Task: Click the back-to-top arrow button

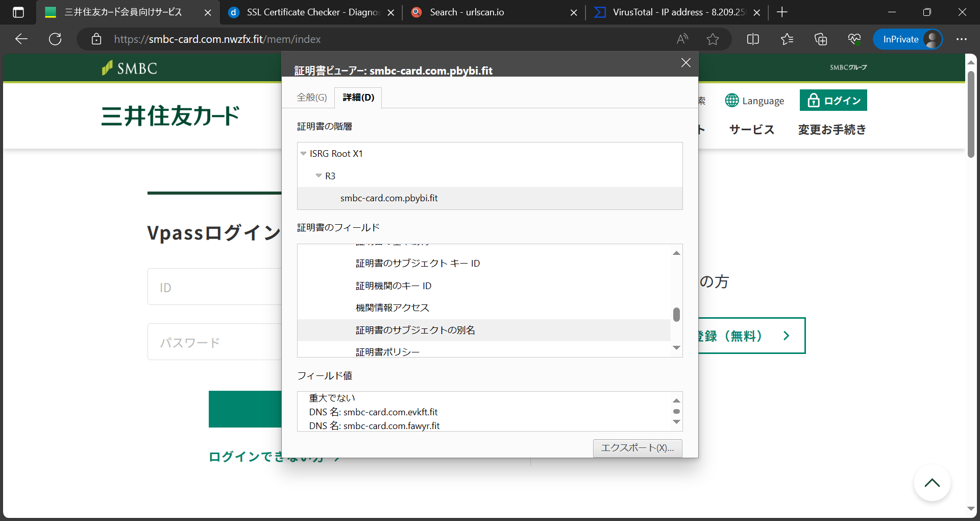Action: pyautogui.click(x=932, y=483)
